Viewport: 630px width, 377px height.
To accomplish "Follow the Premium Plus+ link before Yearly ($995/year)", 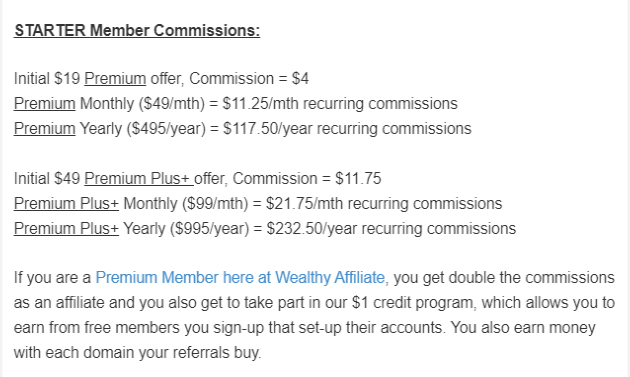I will pos(66,228).
